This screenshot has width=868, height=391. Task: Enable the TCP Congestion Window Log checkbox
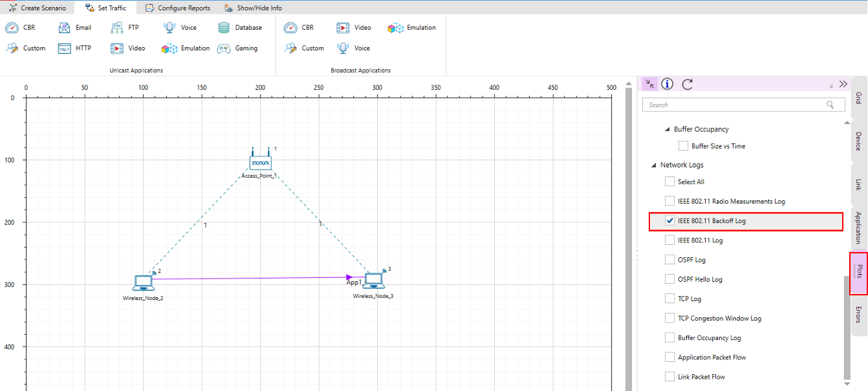[x=670, y=319]
